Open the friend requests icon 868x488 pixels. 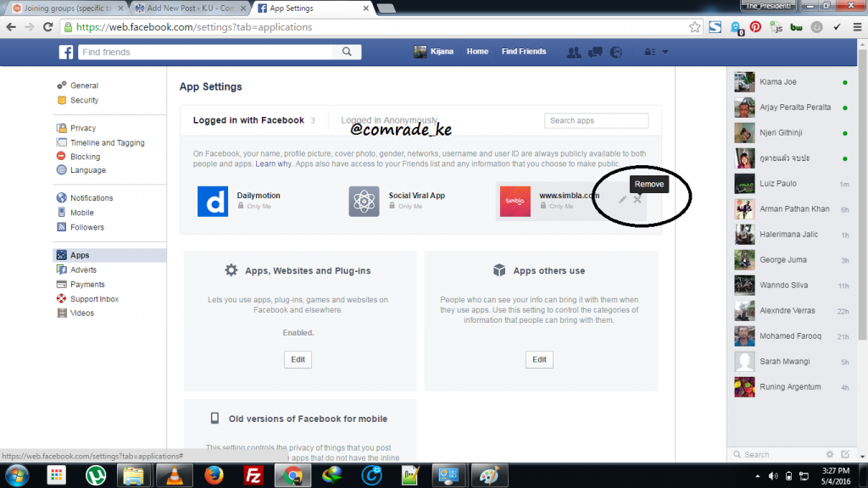coord(574,52)
